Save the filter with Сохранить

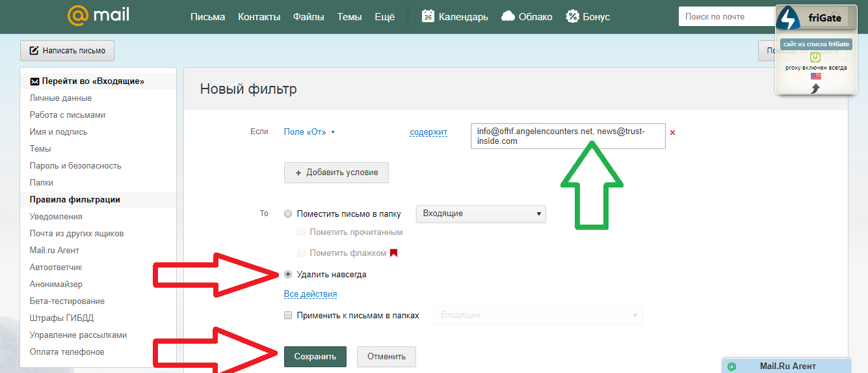tap(315, 356)
